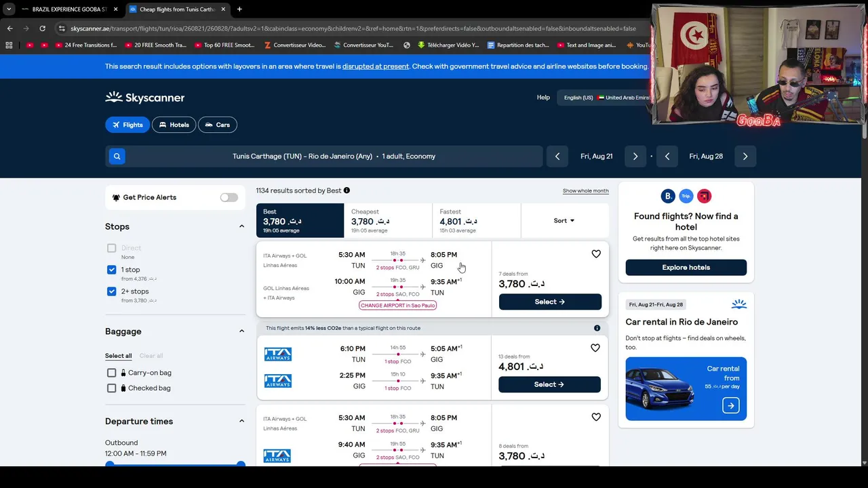The width and height of the screenshot is (868, 488).
Task: Go to next return date after Fri, Aug 28
Action: coord(745,156)
